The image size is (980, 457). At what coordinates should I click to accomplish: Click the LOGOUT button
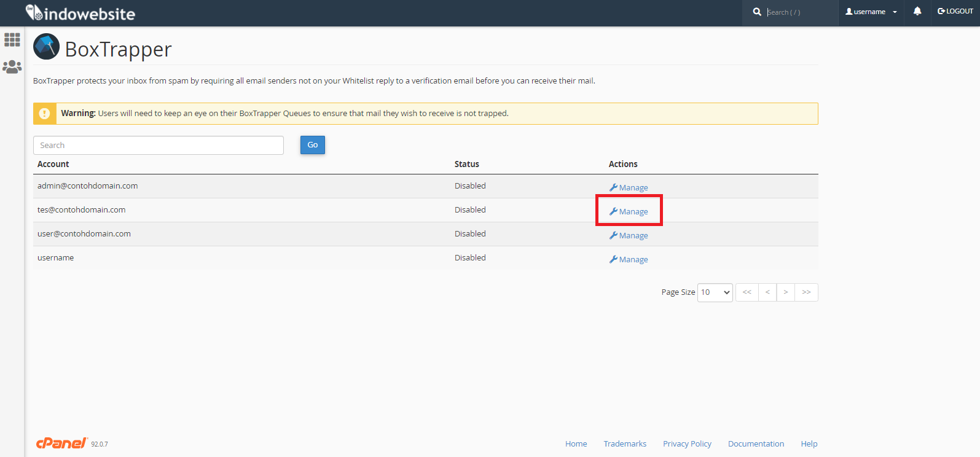(x=955, y=12)
